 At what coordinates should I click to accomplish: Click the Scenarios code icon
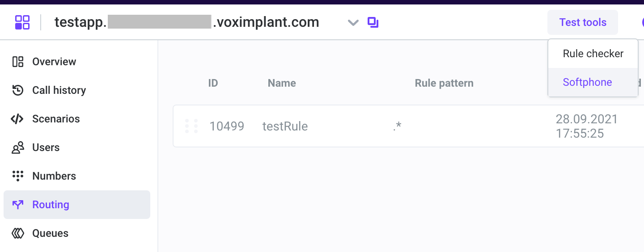coord(17,119)
